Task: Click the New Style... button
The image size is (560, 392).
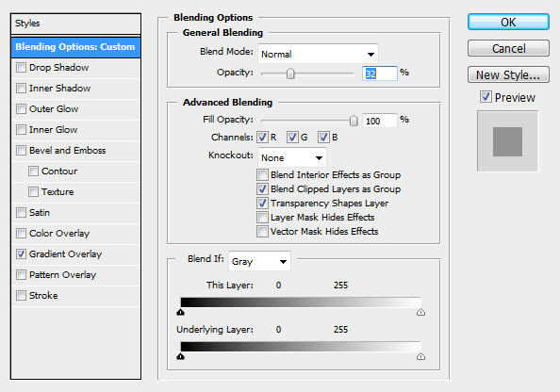Action: [508, 74]
